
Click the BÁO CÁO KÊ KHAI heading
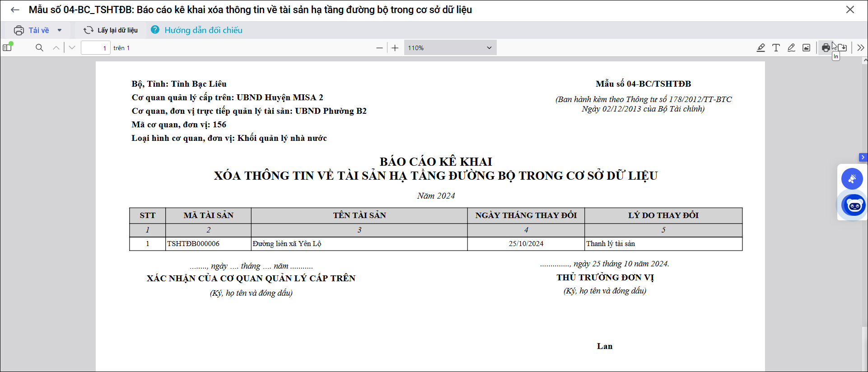436,162
